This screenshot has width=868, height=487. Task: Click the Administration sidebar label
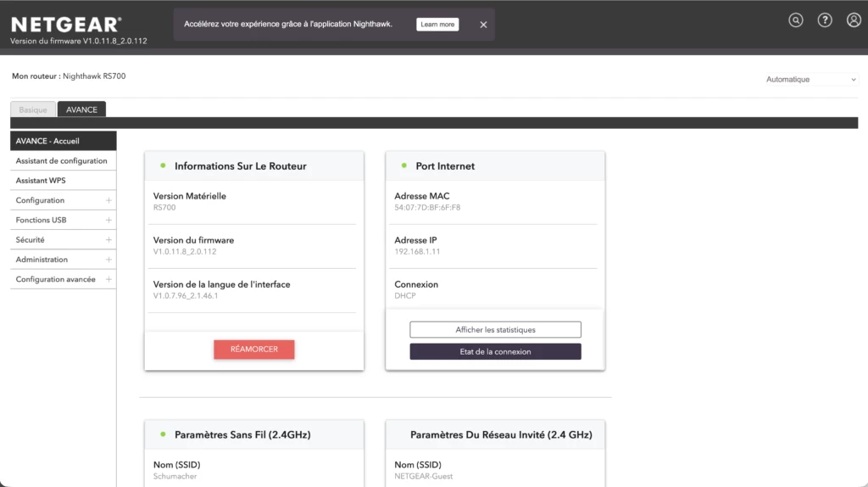42,260
